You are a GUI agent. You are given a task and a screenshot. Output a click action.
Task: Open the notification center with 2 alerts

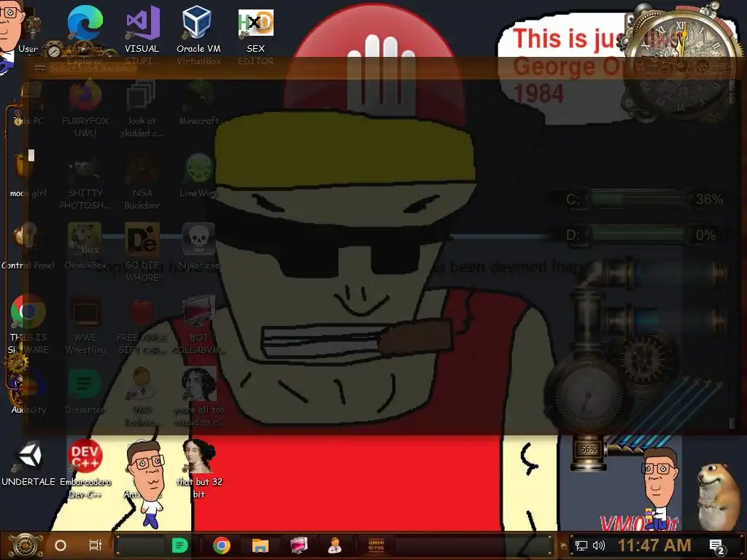(x=716, y=546)
